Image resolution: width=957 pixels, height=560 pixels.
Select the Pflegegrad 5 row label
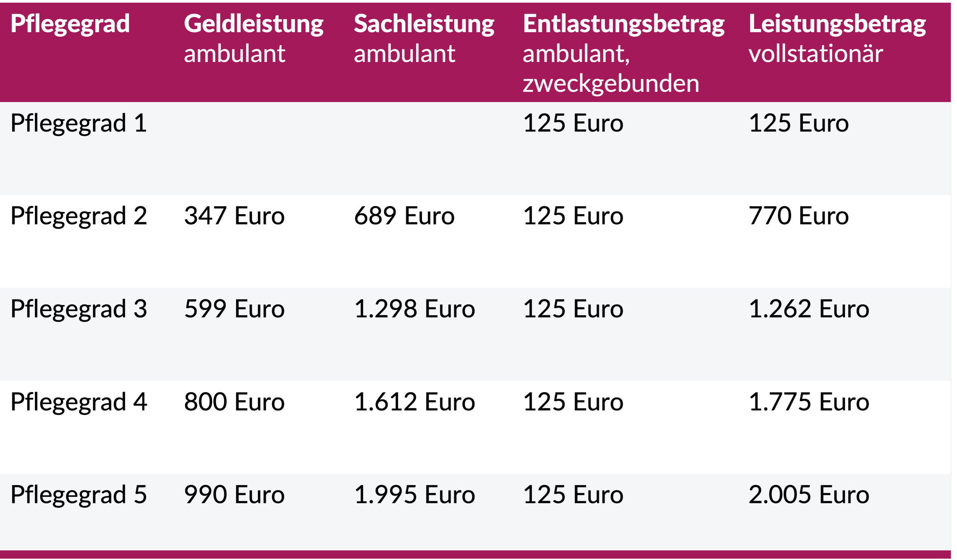pos(78,495)
